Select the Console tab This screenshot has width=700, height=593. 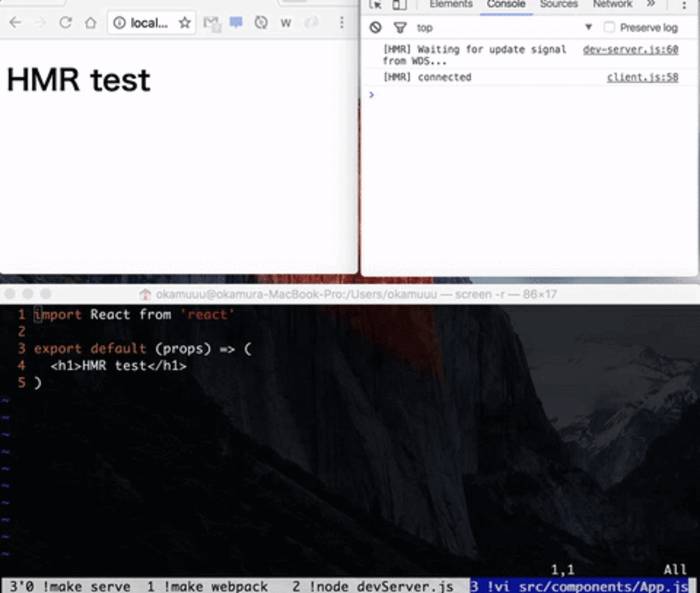click(x=506, y=4)
